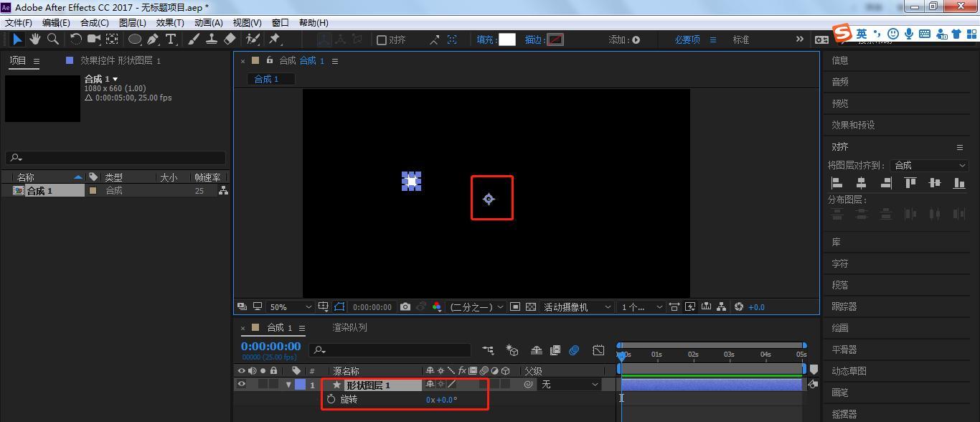
Task: Open the 将图层对齐到 合成 dropdown
Action: (x=930, y=165)
